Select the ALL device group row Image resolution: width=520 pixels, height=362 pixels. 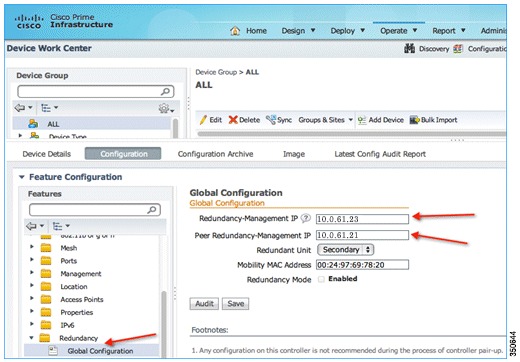(92, 124)
